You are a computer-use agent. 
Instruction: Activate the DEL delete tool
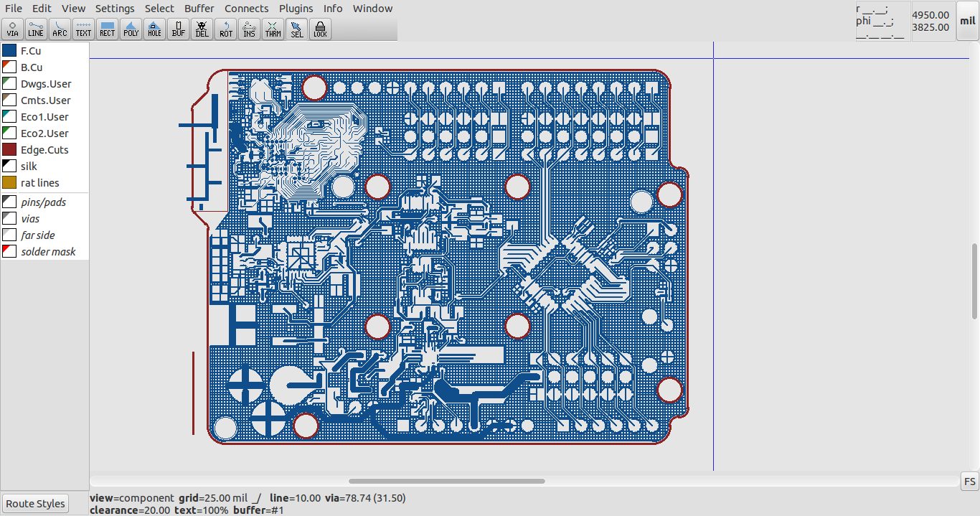tap(202, 29)
